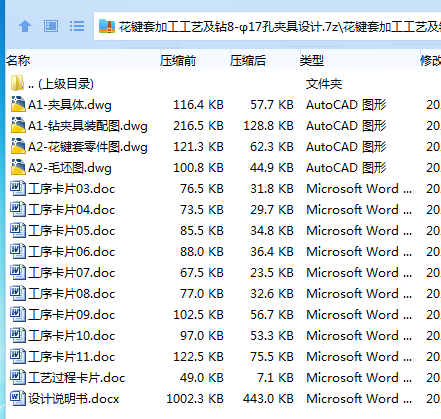Select the 工序卡片11.doc Word icon
Image resolution: width=441 pixels, height=419 pixels.
pyautogui.click(x=18, y=356)
